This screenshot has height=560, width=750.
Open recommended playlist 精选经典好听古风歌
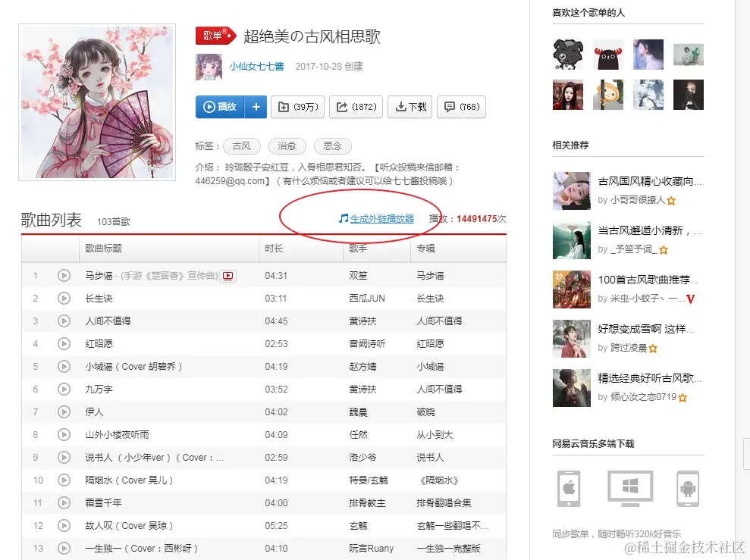click(650, 378)
